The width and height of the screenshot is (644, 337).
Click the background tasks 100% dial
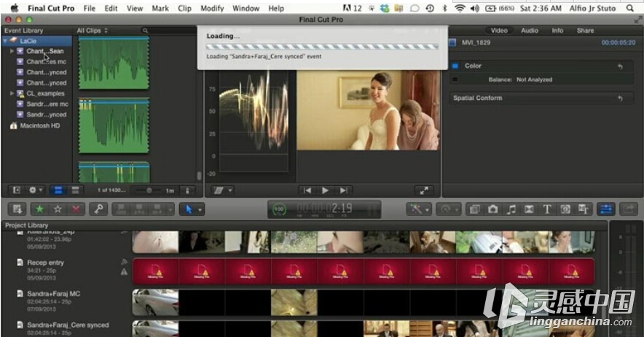pos(279,209)
